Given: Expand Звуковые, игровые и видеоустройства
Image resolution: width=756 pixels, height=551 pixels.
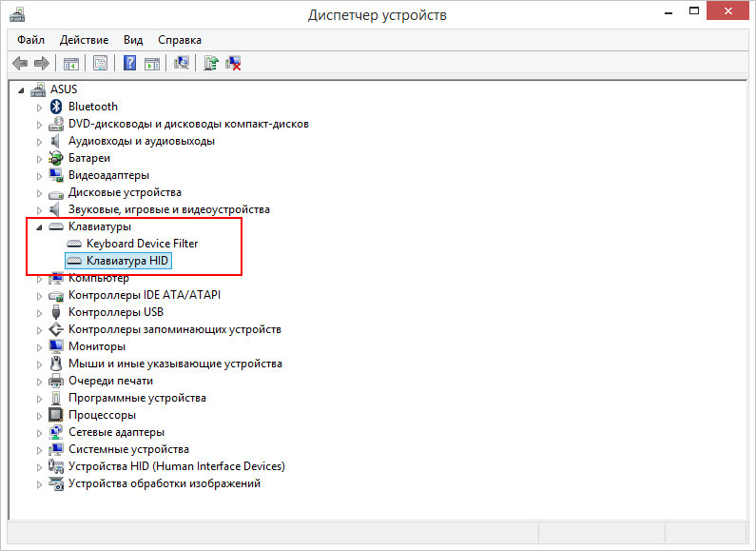Looking at the screenshot, I should [40, 210].
